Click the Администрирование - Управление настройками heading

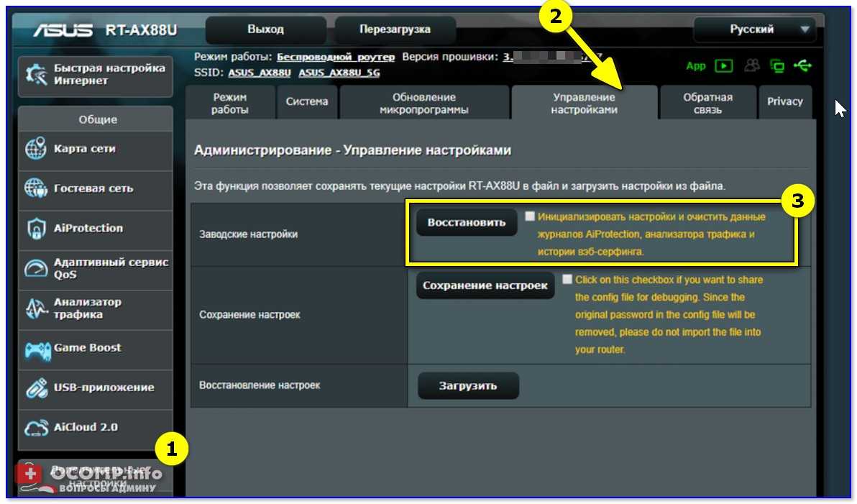[352, 150]
